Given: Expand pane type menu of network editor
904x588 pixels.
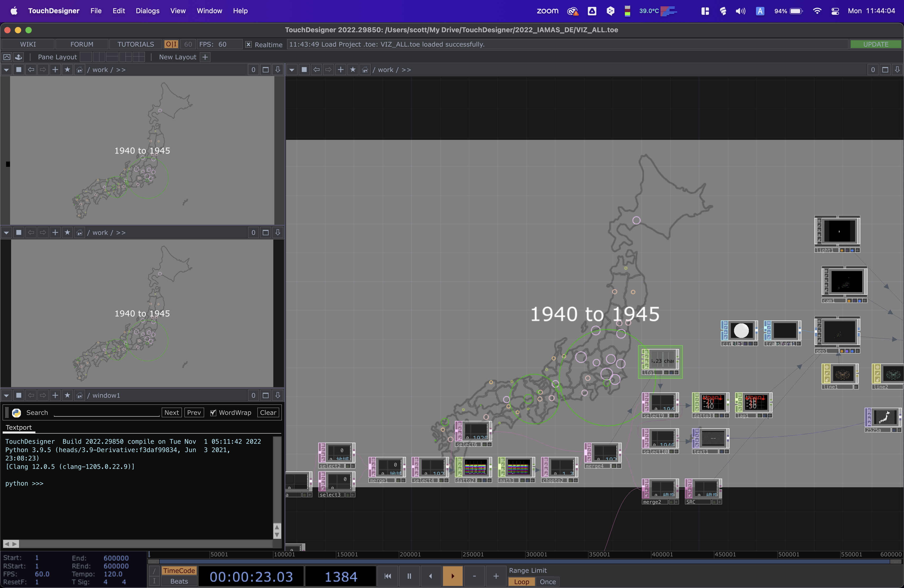Looking at the screenshot, I should click(292, 70).
